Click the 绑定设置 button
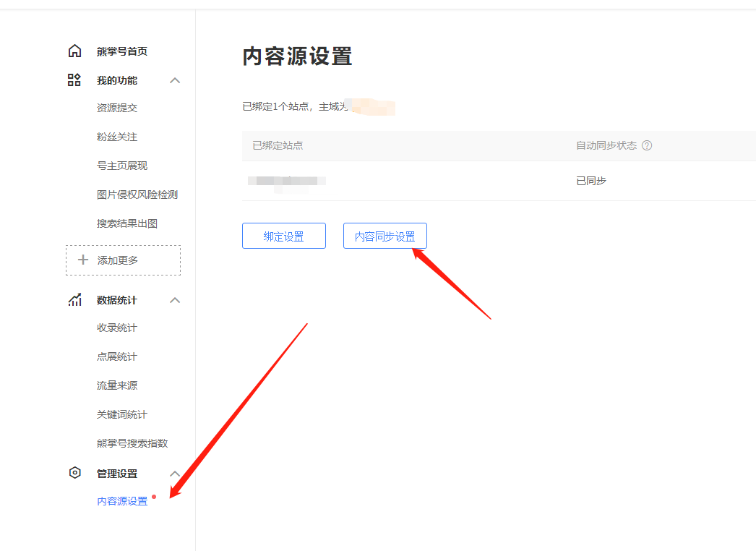The height and width of the screenshot is (551, 756). coord(284,236)
